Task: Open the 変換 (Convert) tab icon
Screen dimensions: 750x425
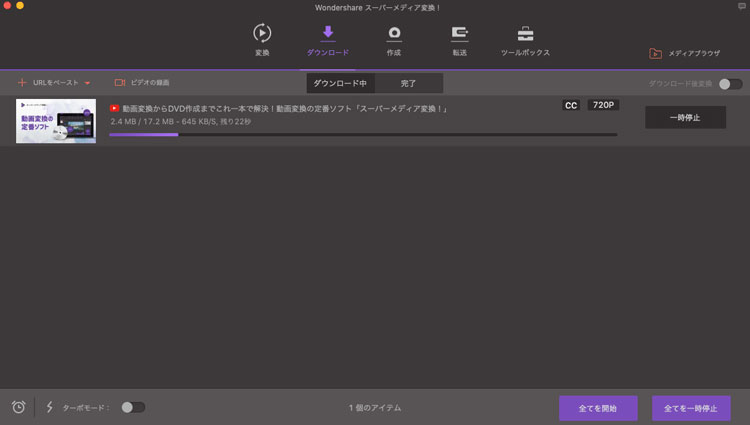Action: point(262,33)
